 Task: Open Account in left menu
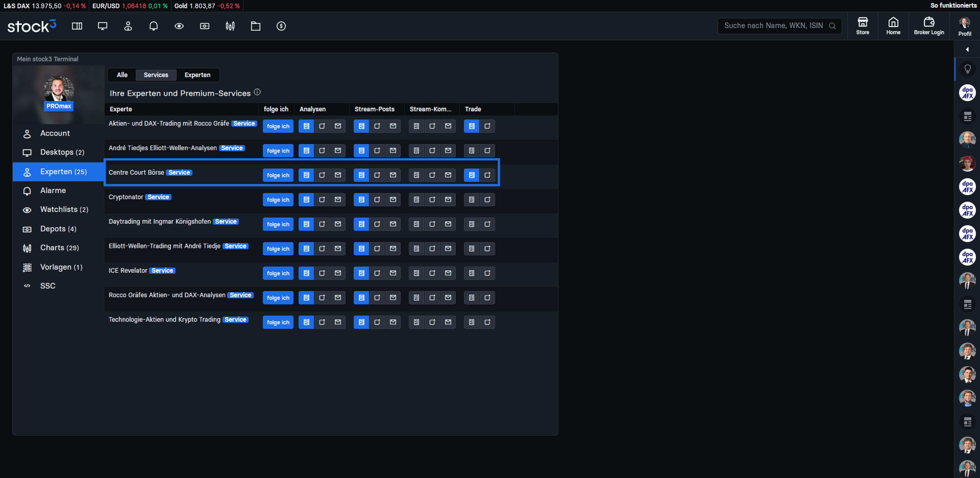(59, 133)
